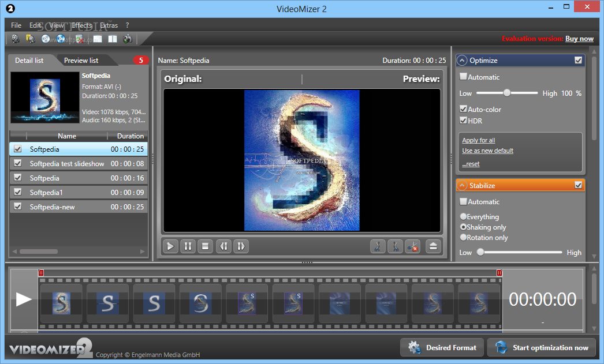Image resolution: width=604 pixels, height=364 pixels.
Task: Click the eject button in preview controls
Action: tap(433, 246)
